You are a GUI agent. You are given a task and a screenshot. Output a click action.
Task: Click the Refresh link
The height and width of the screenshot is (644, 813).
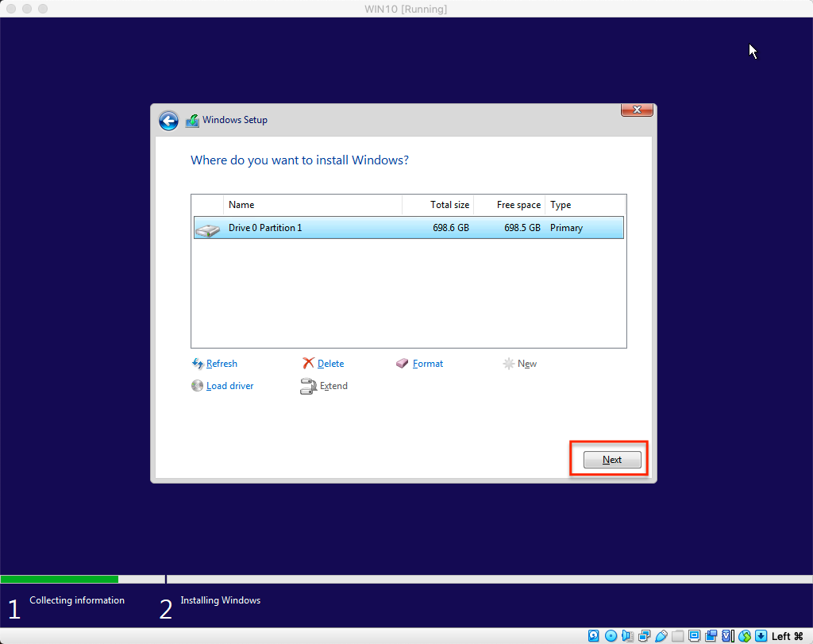tap(222, 364)
